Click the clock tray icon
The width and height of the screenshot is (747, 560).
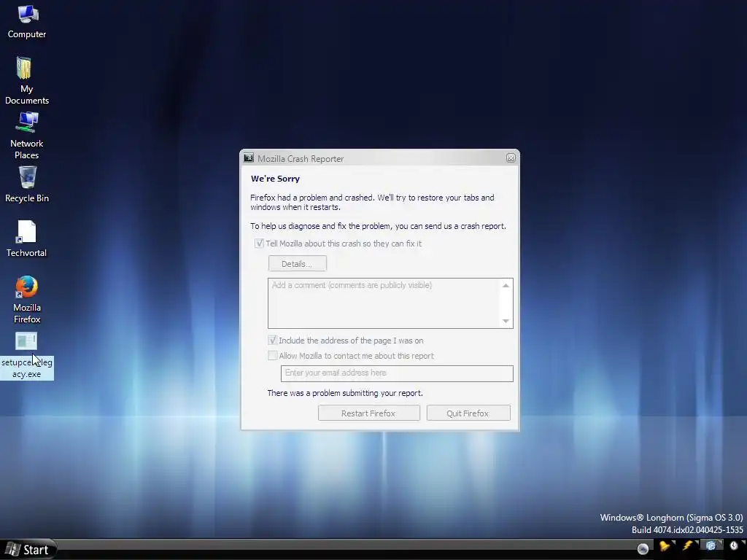pos(734,546)
